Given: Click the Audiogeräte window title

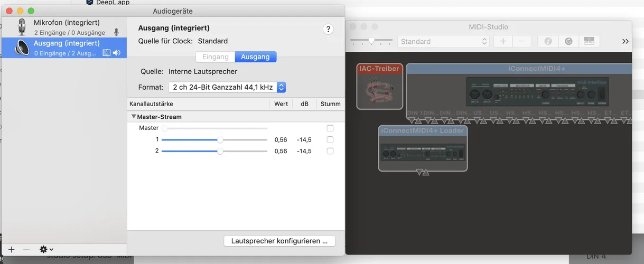Looking at the screenshot, I should pyautogui.click(x=173, y=11).
